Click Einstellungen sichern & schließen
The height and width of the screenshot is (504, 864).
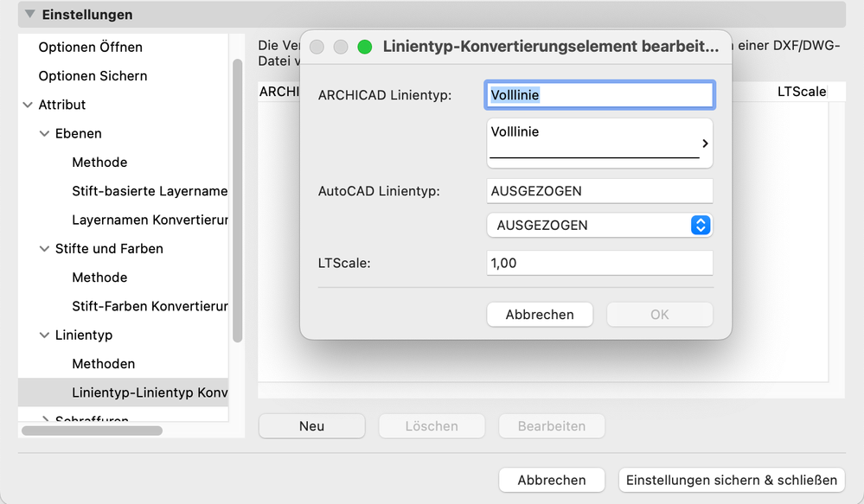(x=732, y=480)
